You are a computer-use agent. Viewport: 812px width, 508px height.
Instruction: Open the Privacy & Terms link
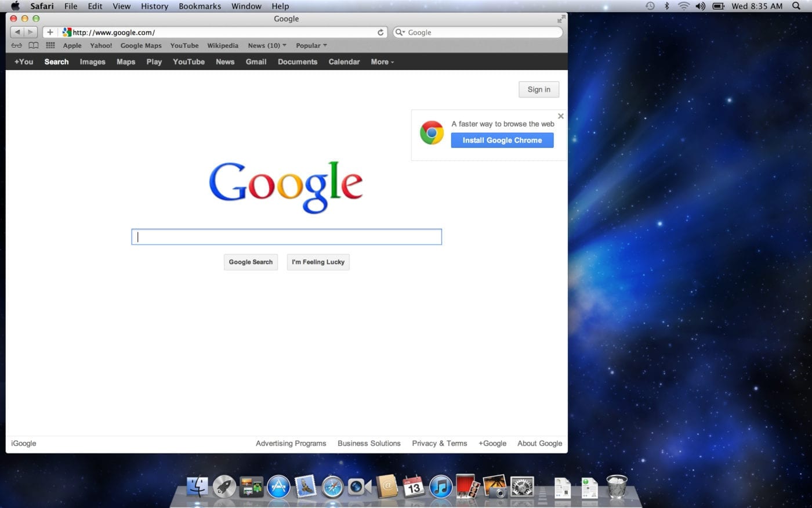pyautogui.click(x=439, y=444)
